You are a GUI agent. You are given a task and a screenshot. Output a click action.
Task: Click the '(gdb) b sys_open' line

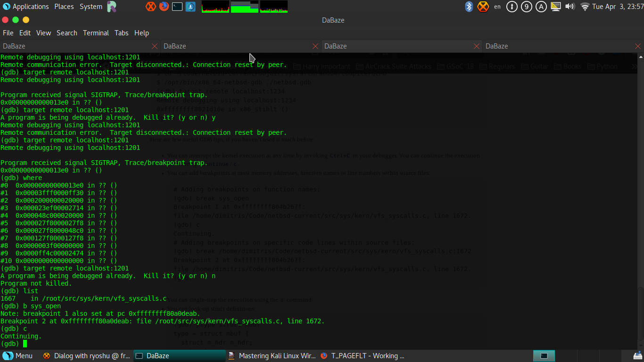coord(31,306)
